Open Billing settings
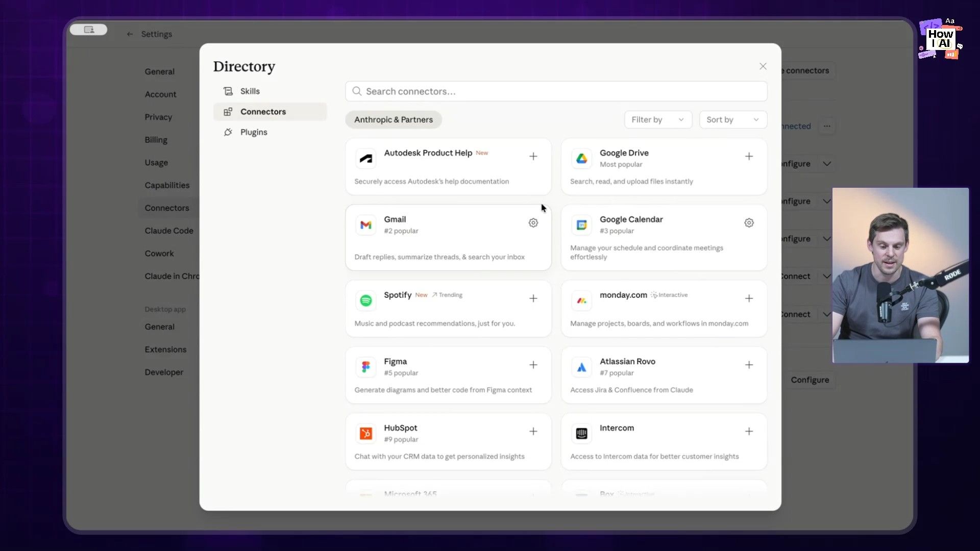 click(156, 140)
